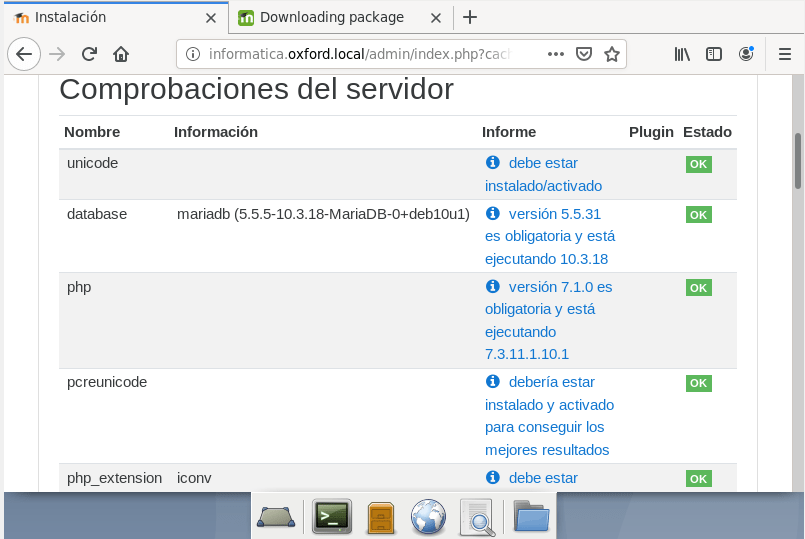Open the Library bookshelf icon

682,54
